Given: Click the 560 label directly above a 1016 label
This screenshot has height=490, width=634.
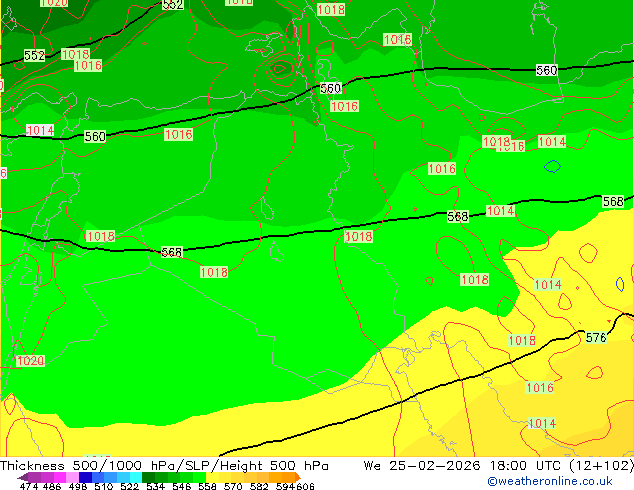Looking at the screenshot, I should 330,88.
